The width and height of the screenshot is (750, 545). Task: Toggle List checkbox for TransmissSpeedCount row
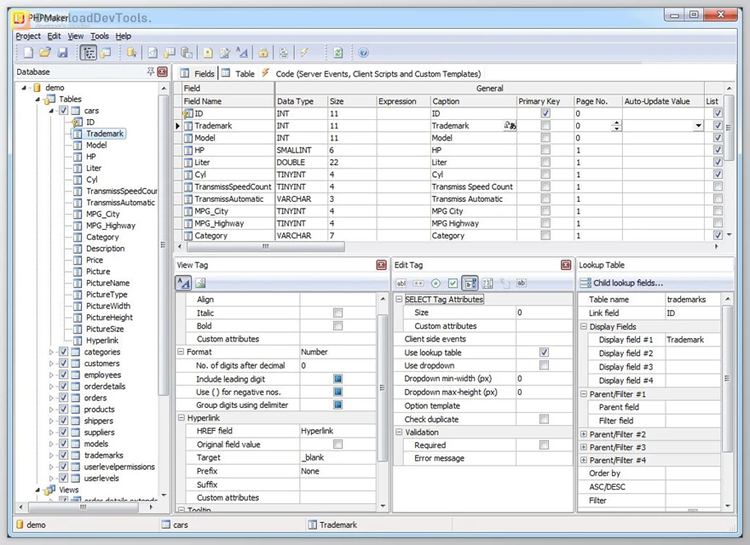(x=717, y=186)
